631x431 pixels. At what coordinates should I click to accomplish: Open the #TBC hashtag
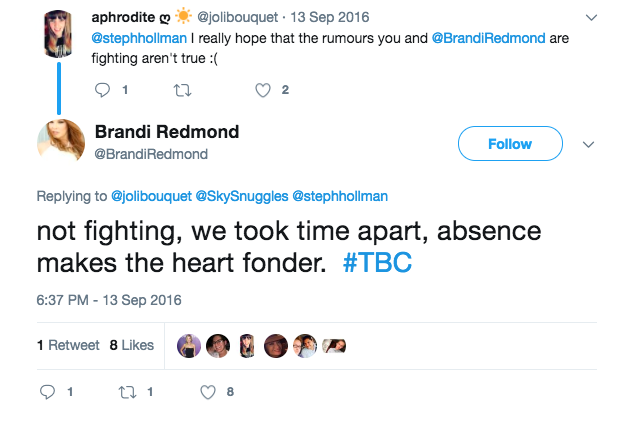375,265
